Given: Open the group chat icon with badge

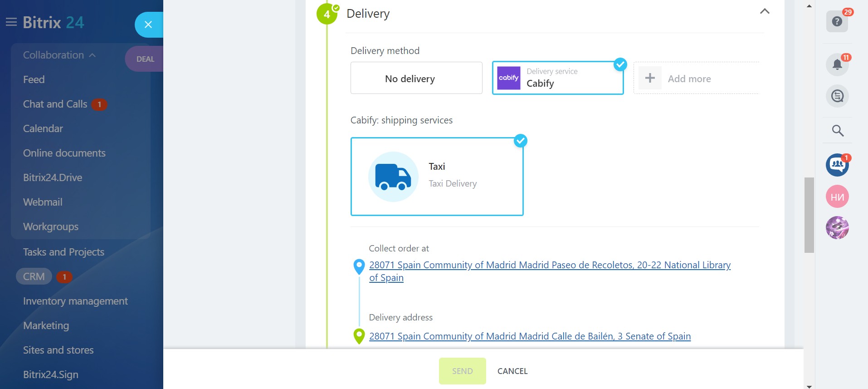Looking at the screenshot, I should tap(837, 165).
